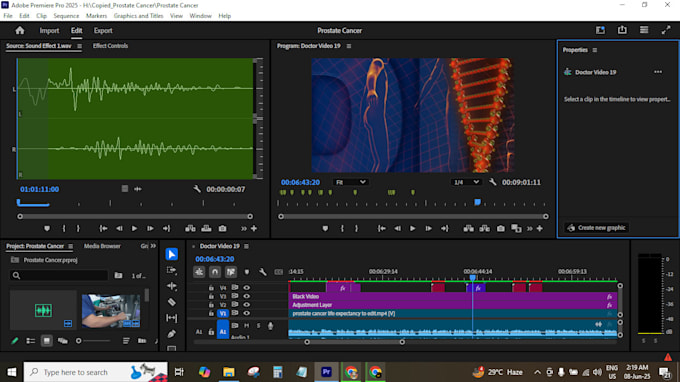The image size is (680, 382).
Task: Open Quick Export share icon
Action: coord(622,30)
